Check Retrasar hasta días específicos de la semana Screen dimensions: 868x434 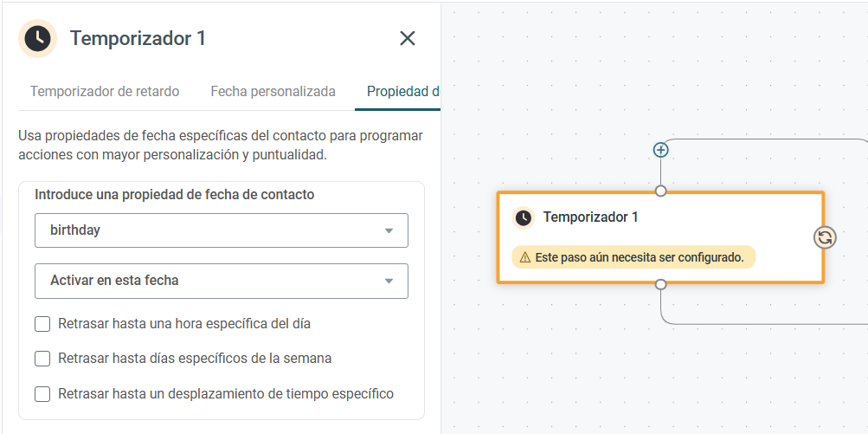click(42, 359)
